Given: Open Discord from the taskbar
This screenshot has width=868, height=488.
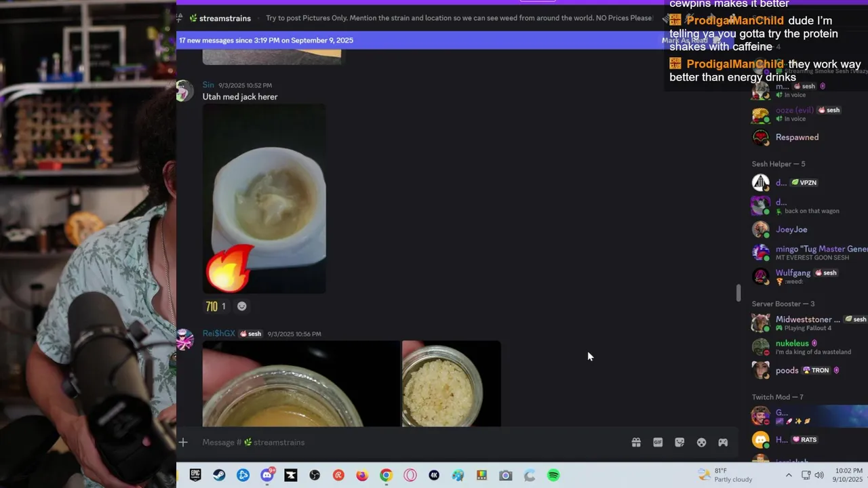Looking at the screenshot, I should (267, 475).
